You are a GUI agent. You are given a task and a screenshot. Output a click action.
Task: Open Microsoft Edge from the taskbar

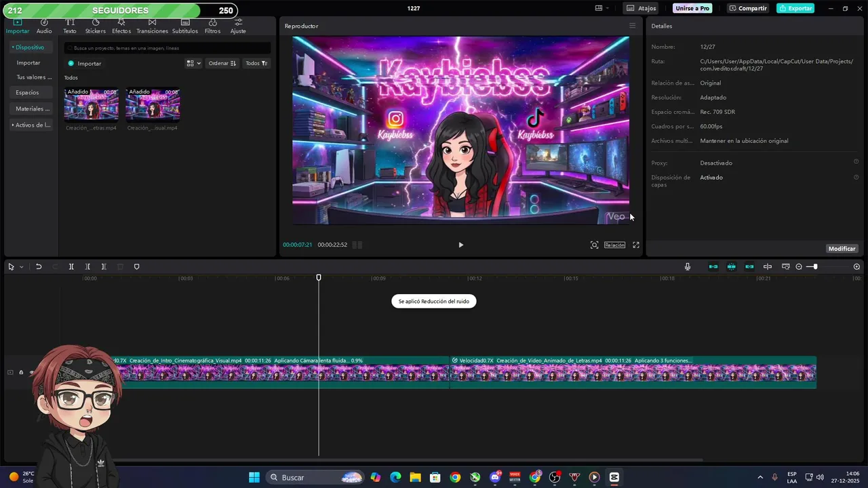pos(395,477)
